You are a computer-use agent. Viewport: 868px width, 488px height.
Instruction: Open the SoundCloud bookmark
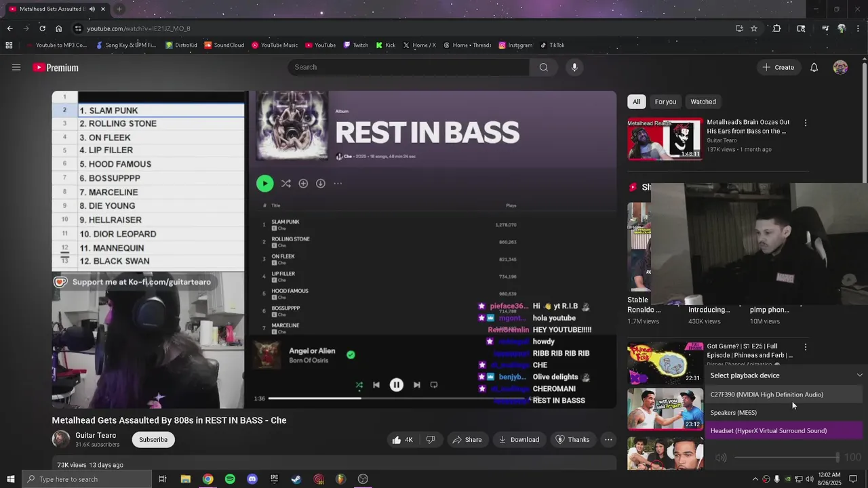point(224,45)
